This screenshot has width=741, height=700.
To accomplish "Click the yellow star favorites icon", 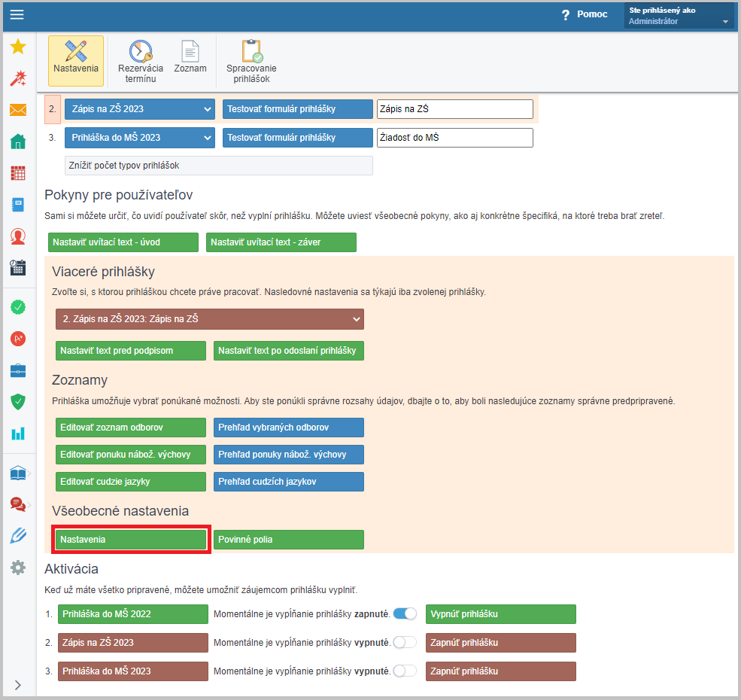I will click(18, 47).
